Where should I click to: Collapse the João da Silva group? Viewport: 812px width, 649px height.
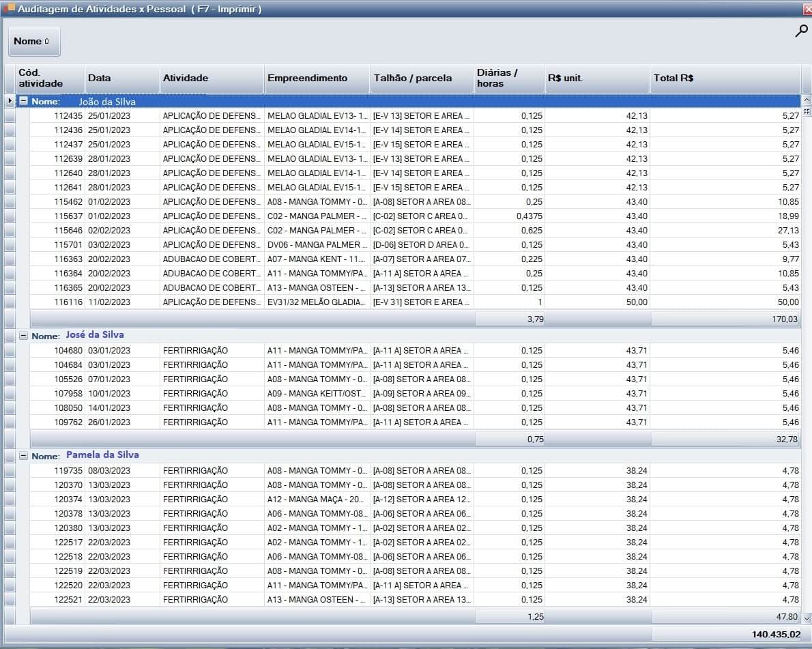click(x=23, y=101)
